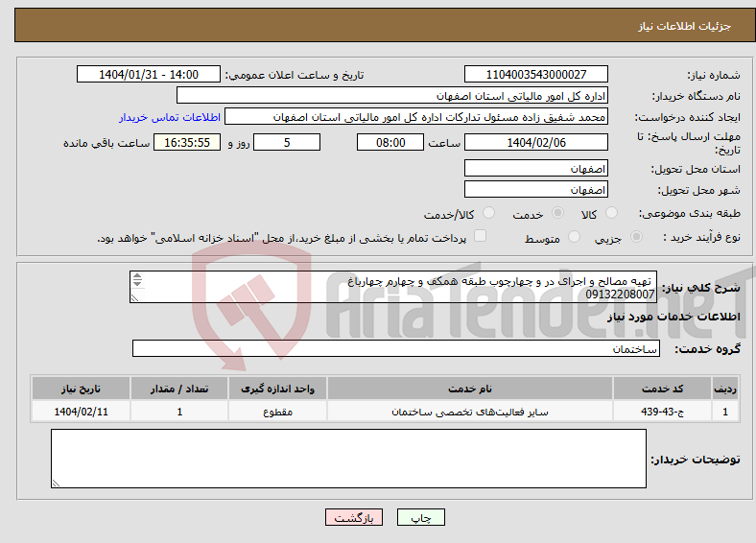Click the جزئیات اطلاعات نیاز page header

[x=685, y=26]
